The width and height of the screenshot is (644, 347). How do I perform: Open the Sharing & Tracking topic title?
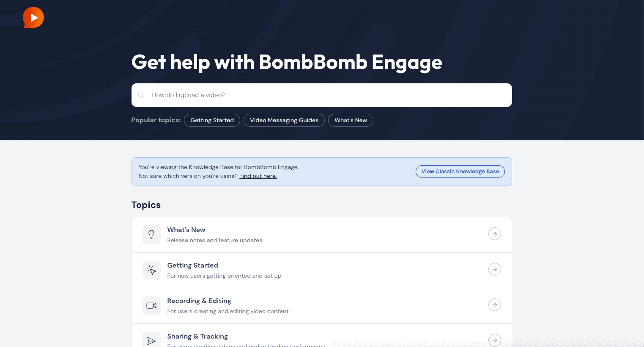tap(197, 336)
